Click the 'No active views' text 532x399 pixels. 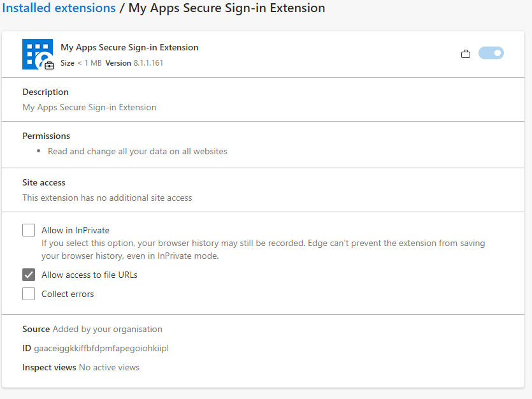tap(109, 367)
